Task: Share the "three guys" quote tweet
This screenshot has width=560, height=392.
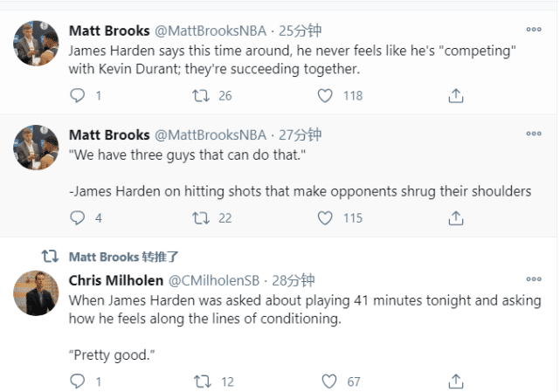Action: click(x=454, y=217)
